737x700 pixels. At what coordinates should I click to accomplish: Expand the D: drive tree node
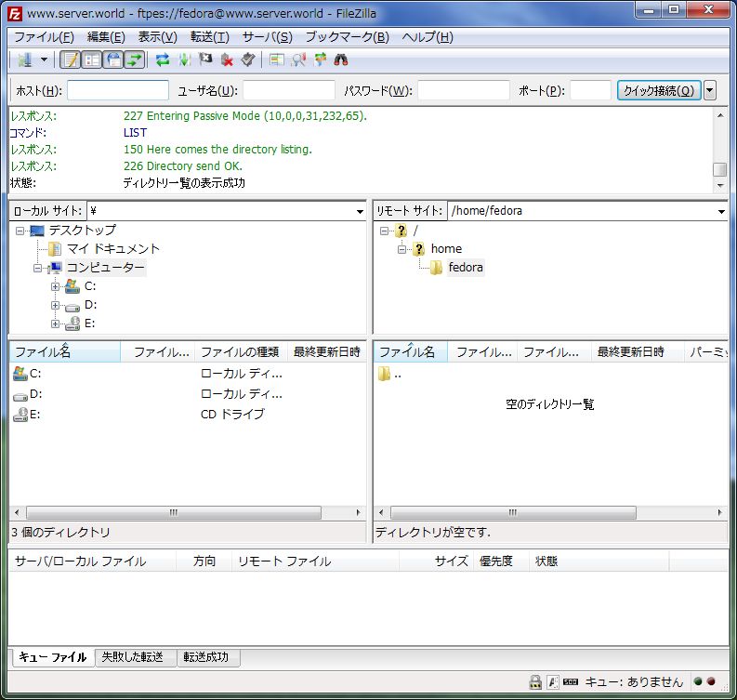pyautogui.click(x=55, y=305)
